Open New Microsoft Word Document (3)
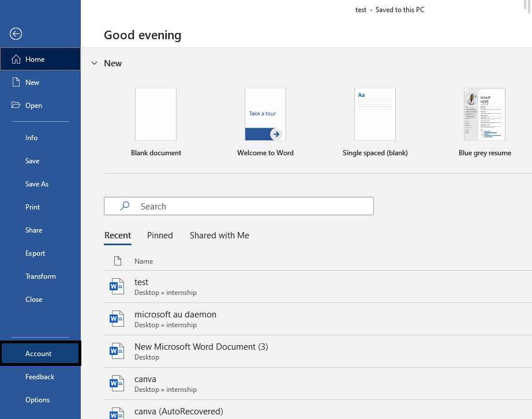This screenshot has height=419, width=532. point(318,351)
